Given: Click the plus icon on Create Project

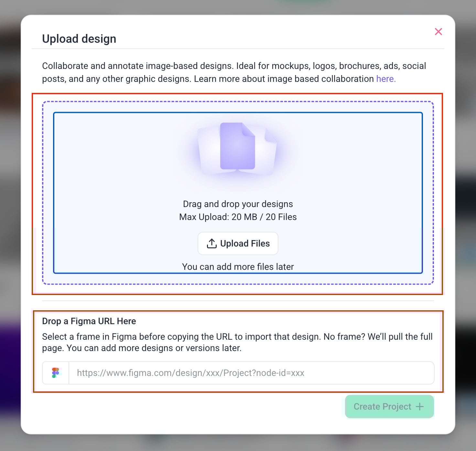Looking at the screenshot, I should point(420,407).
